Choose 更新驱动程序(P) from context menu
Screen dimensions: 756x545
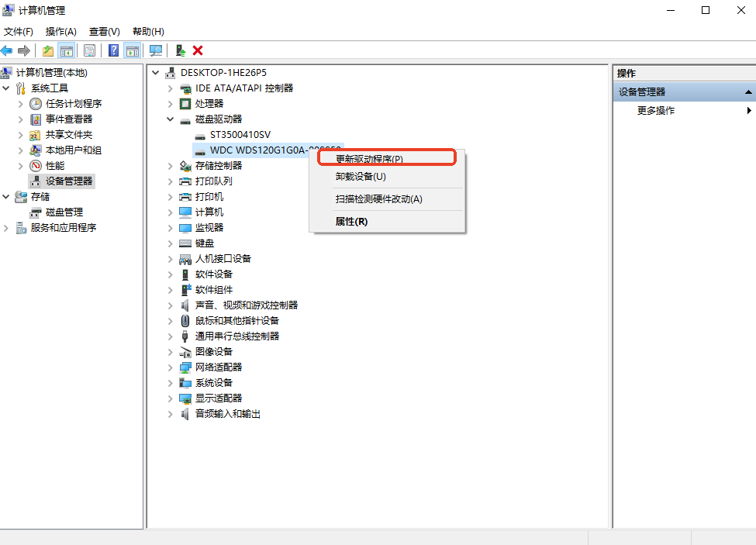pos(369,159)
